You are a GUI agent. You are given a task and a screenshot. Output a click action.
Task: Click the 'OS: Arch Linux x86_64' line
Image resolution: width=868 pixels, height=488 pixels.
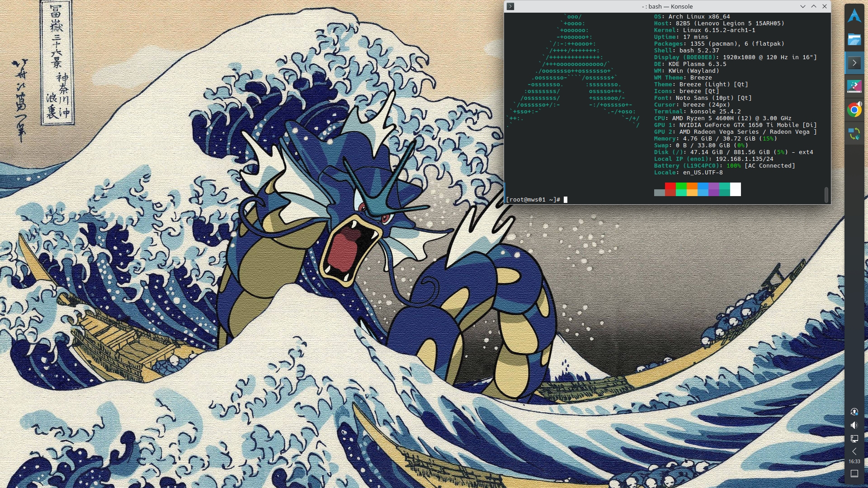[692, 17]
